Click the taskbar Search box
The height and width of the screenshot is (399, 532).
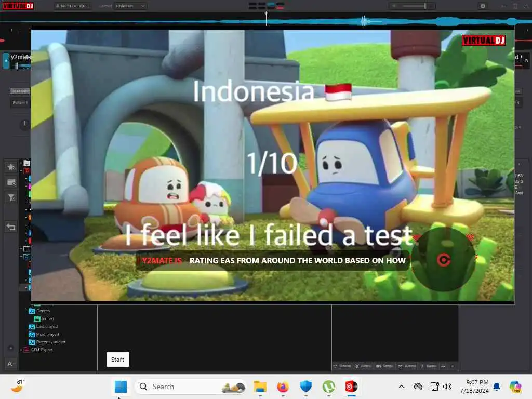coord(191,387)
